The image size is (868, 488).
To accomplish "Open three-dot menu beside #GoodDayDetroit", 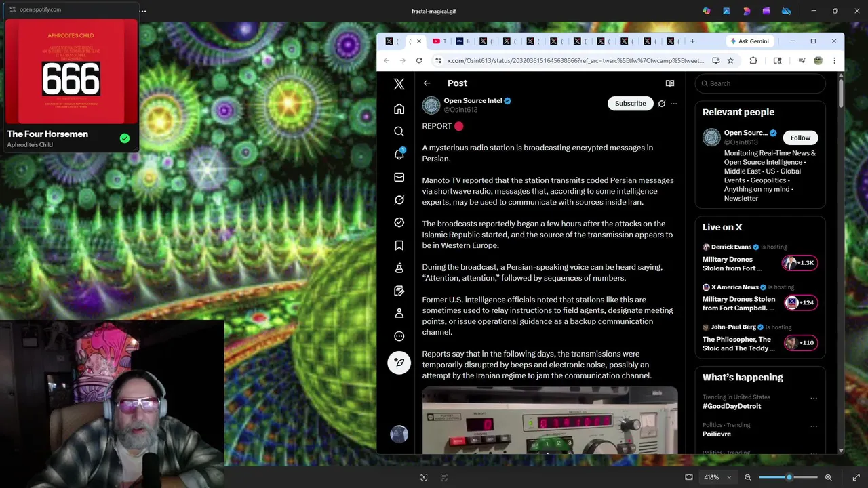I will coord(814,398).
